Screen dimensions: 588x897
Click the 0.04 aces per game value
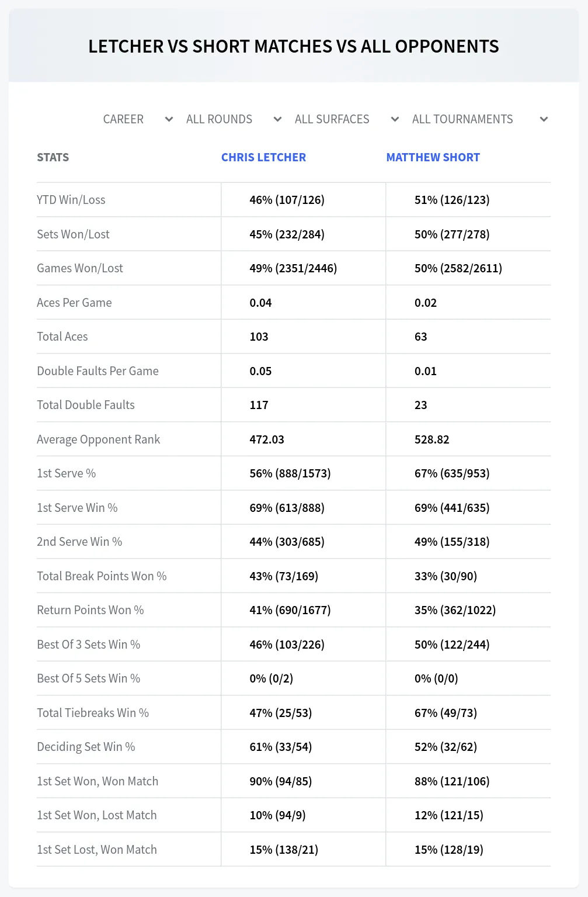point(260,303)
